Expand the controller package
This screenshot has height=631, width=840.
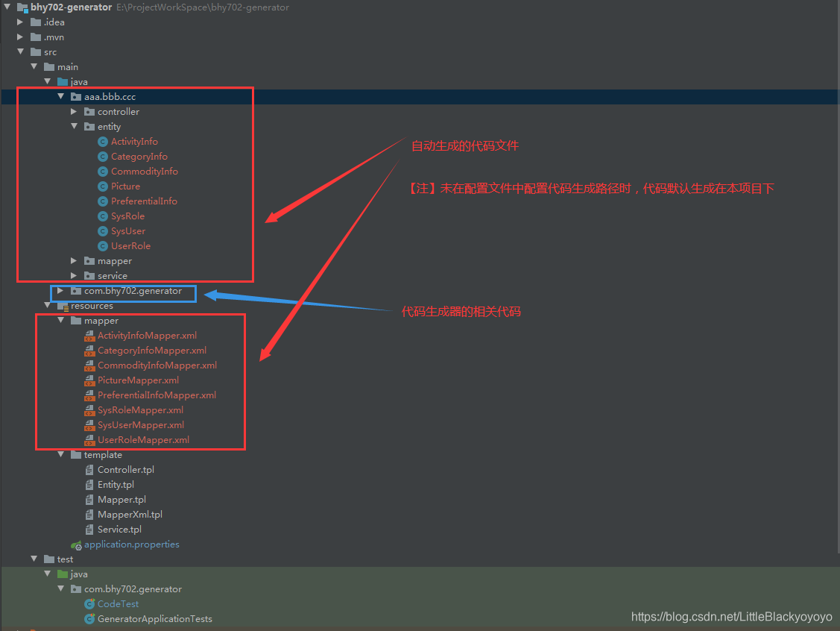[x=74, y=112]
